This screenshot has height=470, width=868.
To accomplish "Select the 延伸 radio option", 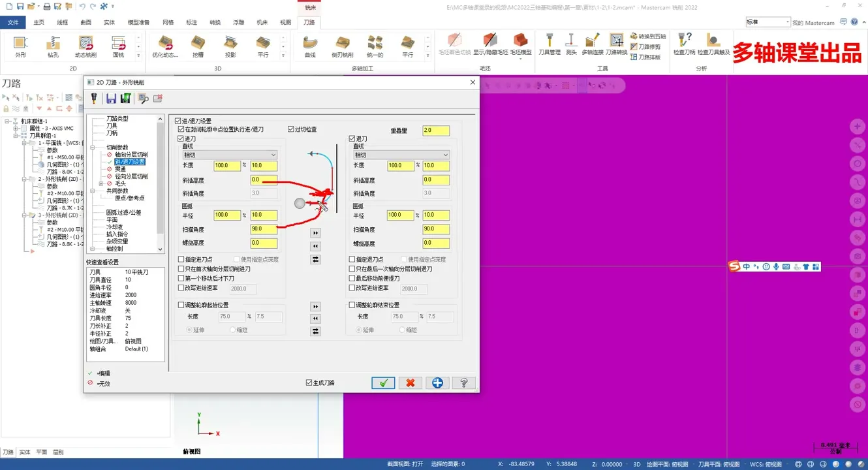I will [188, 330].
